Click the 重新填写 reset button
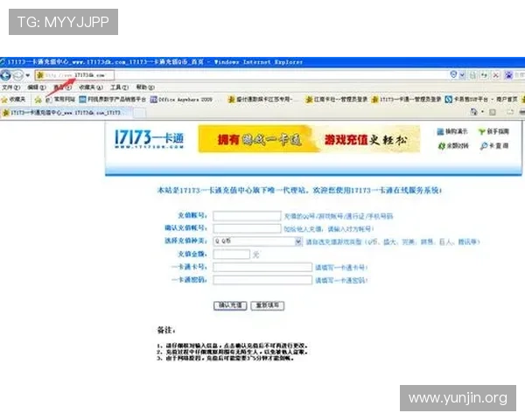Viewport: 525px width, 420px height. click(x=267, y=305)
